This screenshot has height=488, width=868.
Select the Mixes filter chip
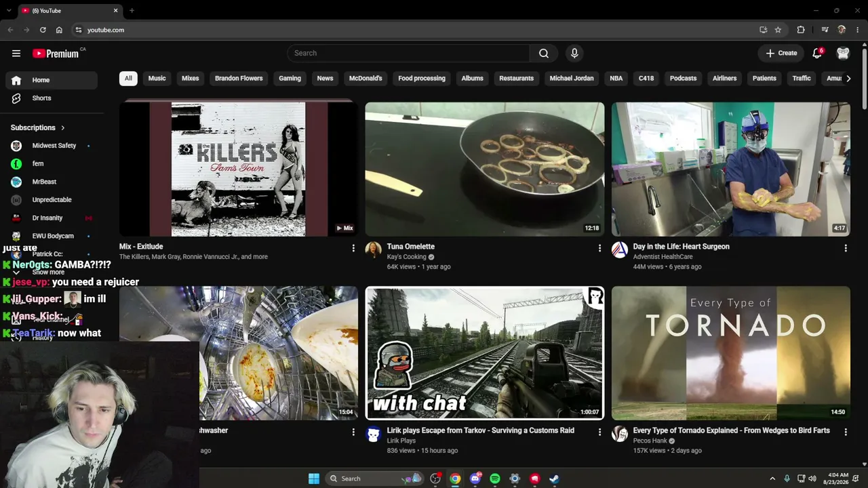190,79
